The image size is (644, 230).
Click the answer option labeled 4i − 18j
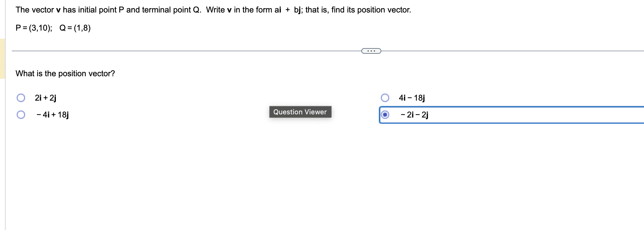tap(412, 98)
